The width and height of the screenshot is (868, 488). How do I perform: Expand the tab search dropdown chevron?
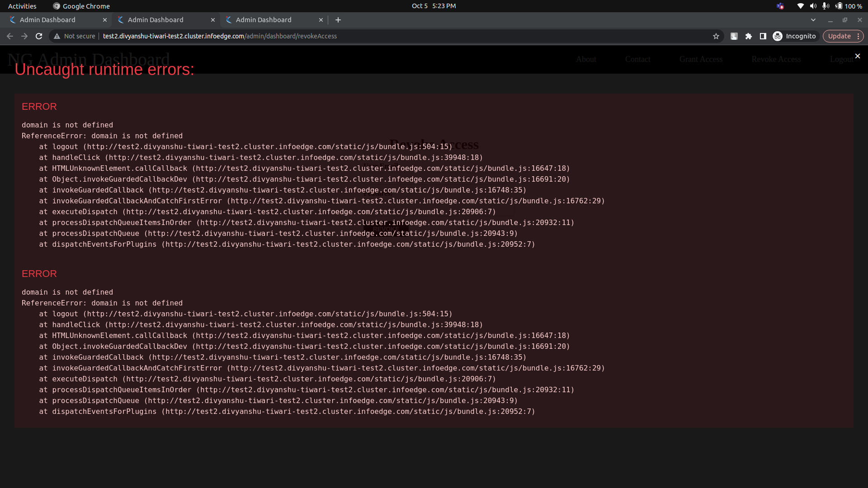point(813,20)
